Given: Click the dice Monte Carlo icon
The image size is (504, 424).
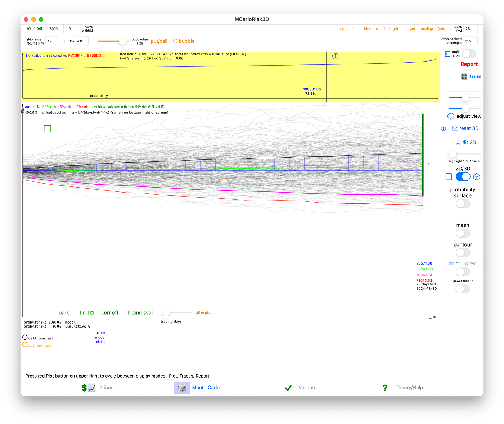Looking at the screenshot, I should pyautogui.click(x=182, y=388).
